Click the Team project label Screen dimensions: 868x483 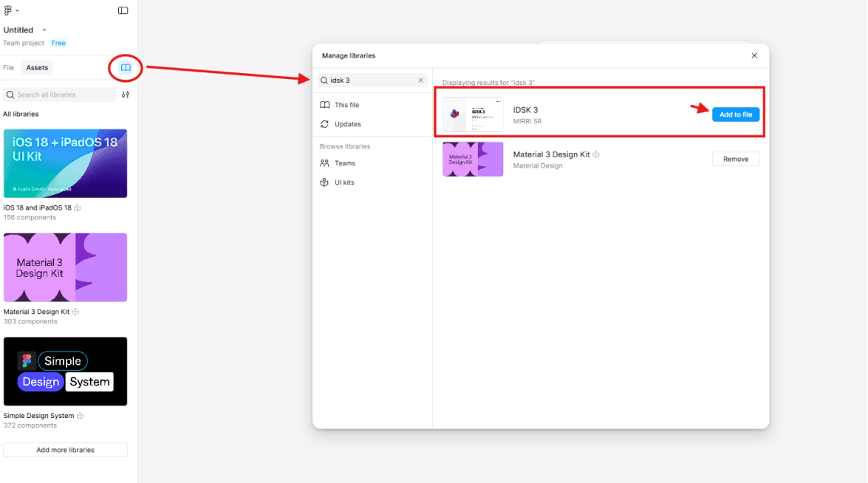[24, 43]
